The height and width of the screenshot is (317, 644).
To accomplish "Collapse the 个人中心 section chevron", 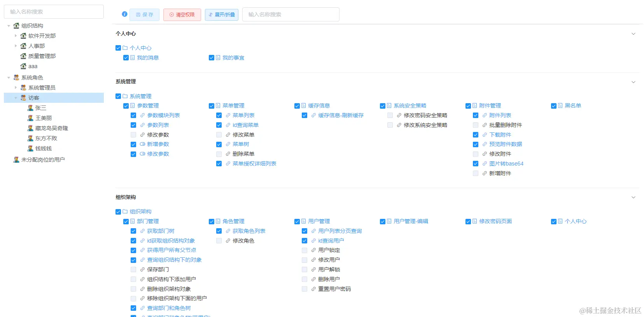I will tap(633, 34).
